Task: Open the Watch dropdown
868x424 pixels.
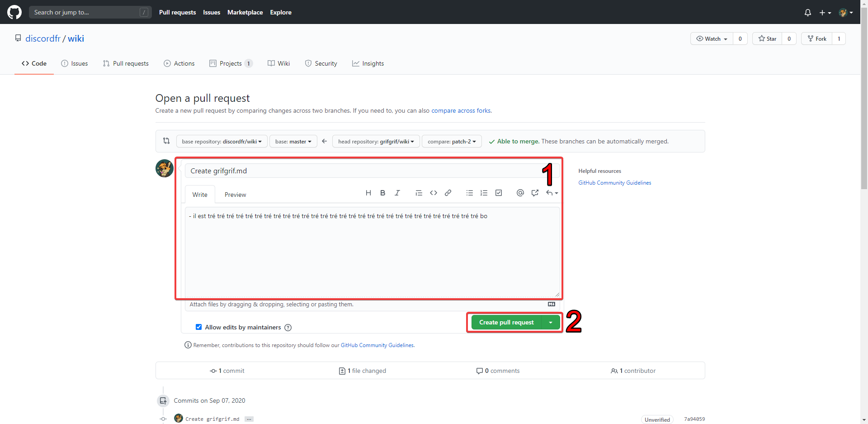Action: point(712,38)
